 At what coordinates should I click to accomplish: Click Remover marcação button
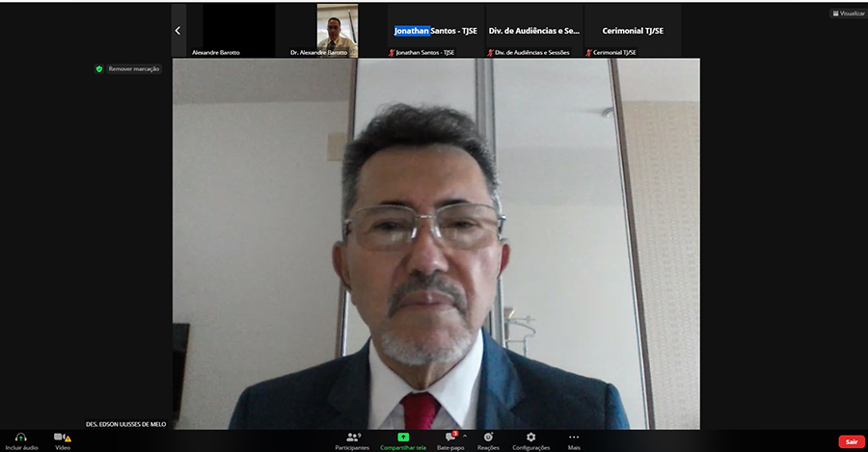[x=133, y=69]
